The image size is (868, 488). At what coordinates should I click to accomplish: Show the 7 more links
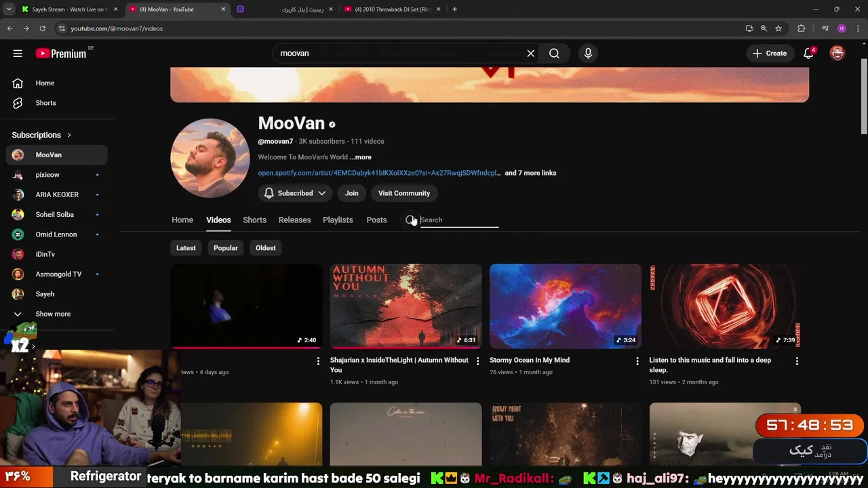point(530,173)
